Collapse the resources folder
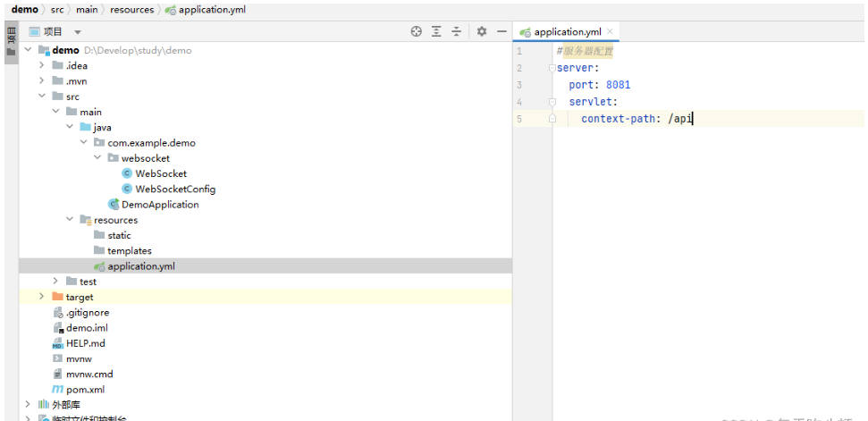The width and height of the screenshot is (868, 421). pyautogui.click(x=69, y=220)
